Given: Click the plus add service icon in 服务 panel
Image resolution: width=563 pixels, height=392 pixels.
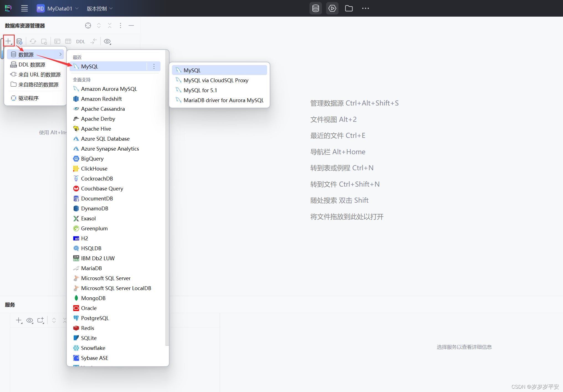Looking at the screenshot, I should pyautogui.click(x=19, y=320).
